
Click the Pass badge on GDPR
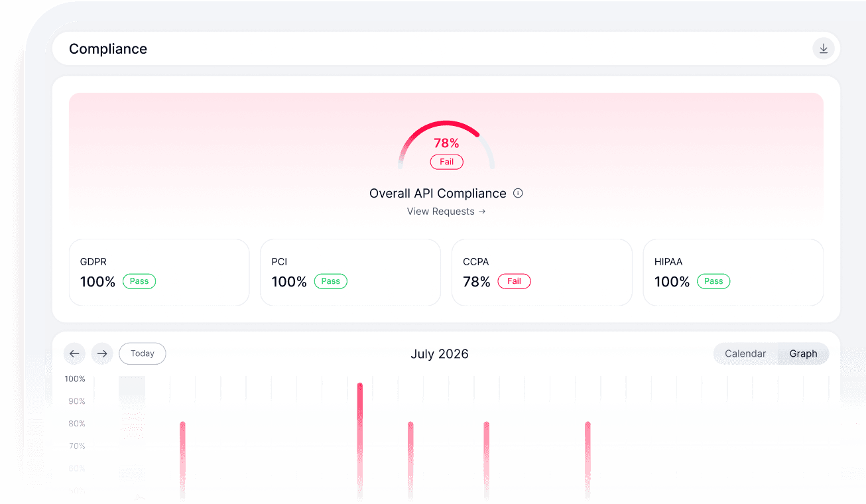tap(139, 281)
